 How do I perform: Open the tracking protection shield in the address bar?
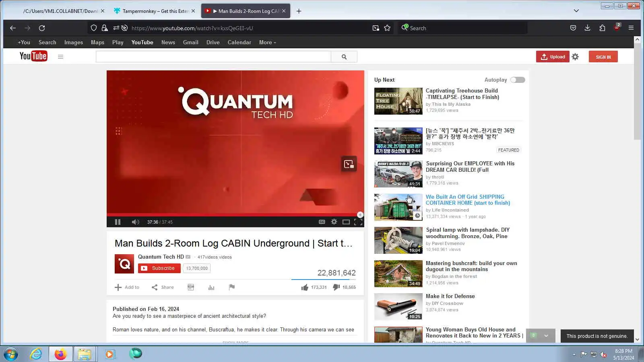[94, 28]
